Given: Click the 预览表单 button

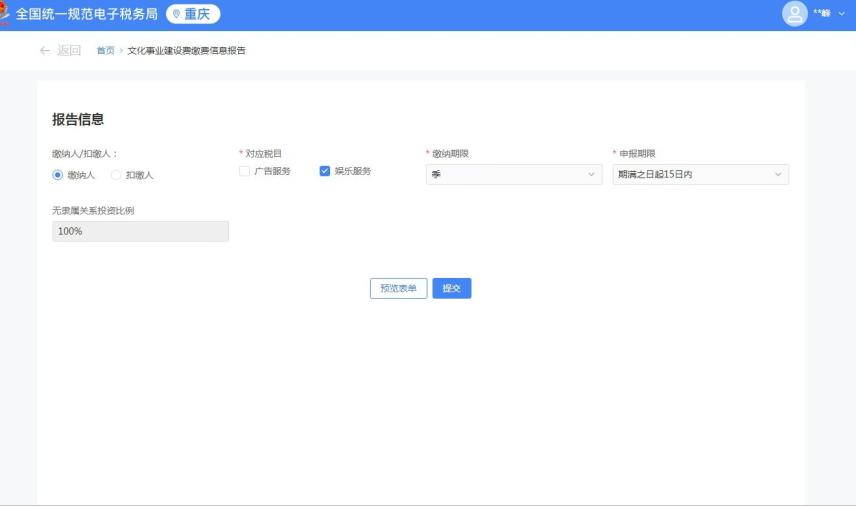Looking at the screenshot, I should pos(399,288).
